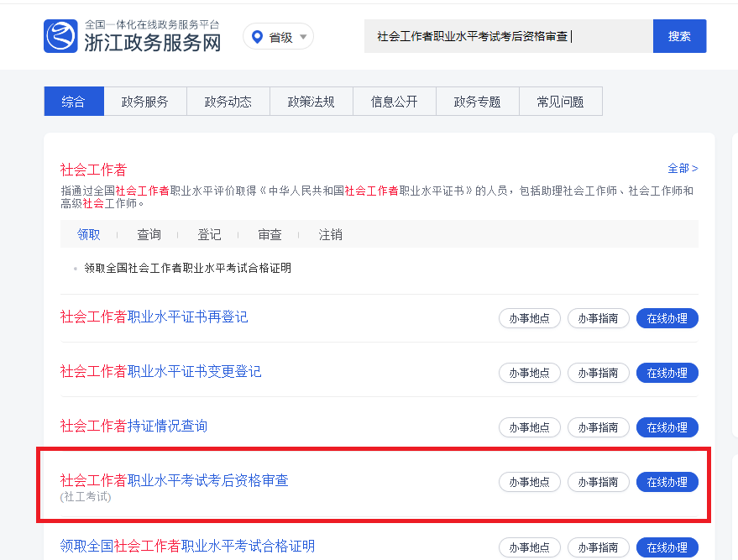
Task: Open the 常见问题 tab
Action: [x=561, y=102]
